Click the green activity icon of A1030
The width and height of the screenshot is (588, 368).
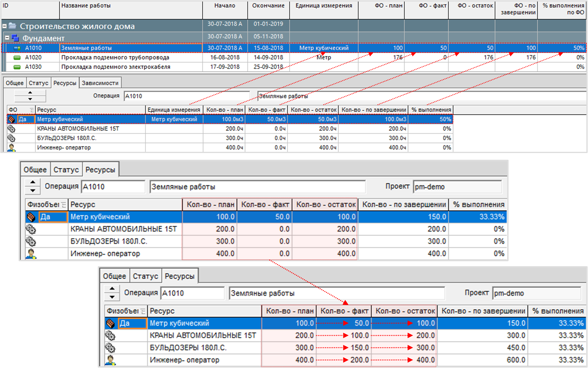point(17,67)
